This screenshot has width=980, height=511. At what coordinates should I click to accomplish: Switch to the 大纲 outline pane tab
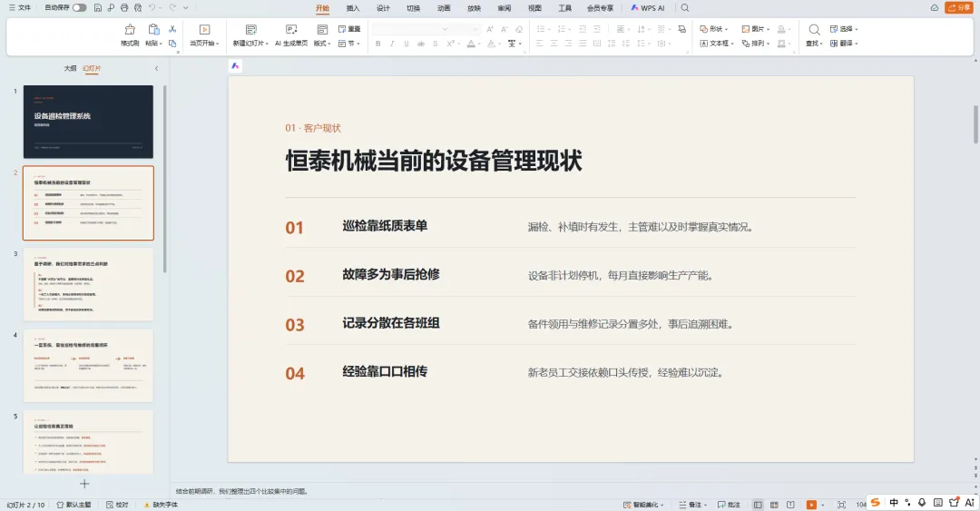[70, 68]
